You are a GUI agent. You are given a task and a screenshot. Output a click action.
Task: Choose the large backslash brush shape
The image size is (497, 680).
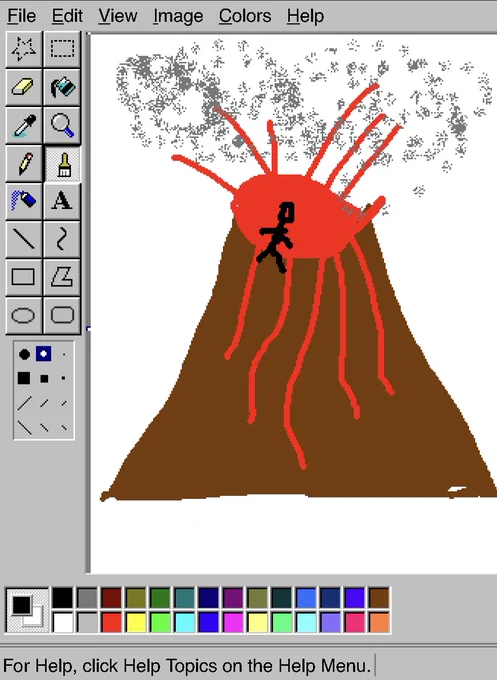tap(24, 428)
